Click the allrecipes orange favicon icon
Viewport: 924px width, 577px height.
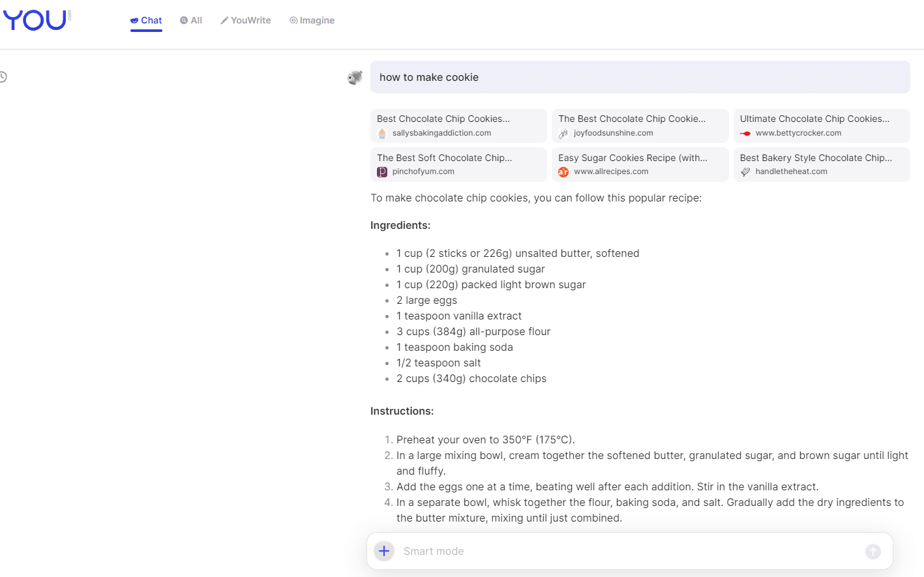coord(563,172)
